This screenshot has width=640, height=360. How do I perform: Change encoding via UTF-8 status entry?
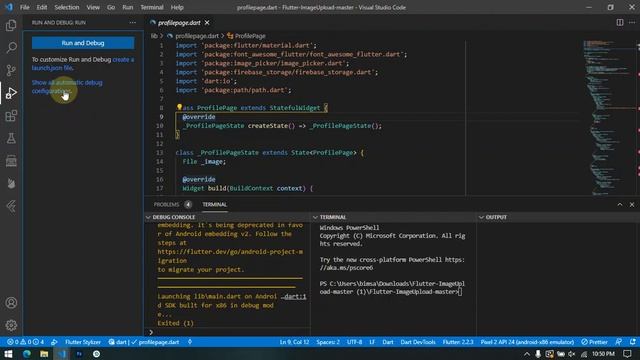(354, 342)
